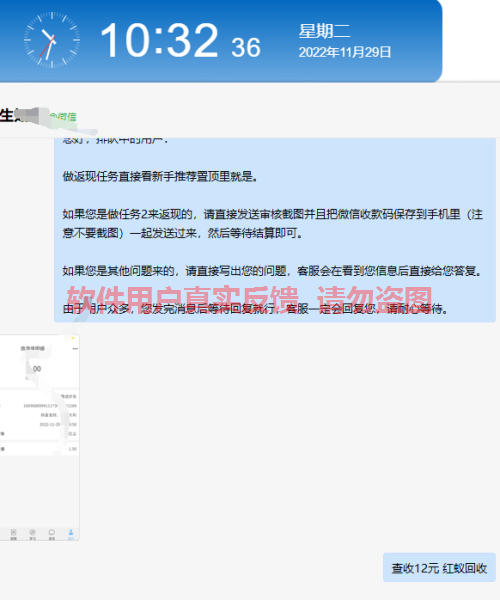Click the green WeChat label icon
The height and width of the screenshot is (600, 500).
point(64,116)
